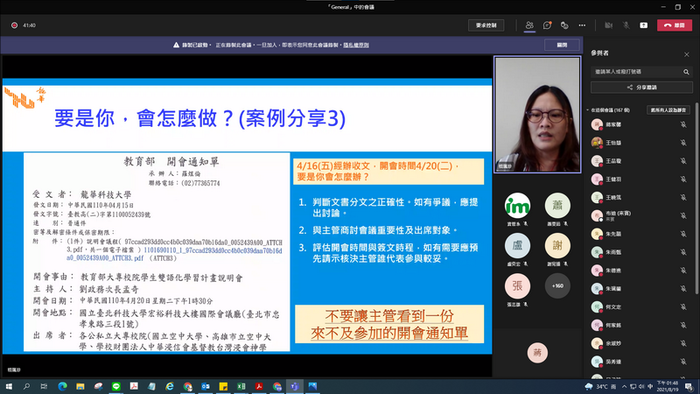Click the 分享邀請 share invite button
The height and width of the screenshot is (394, 700).
[x=642, y=87]
